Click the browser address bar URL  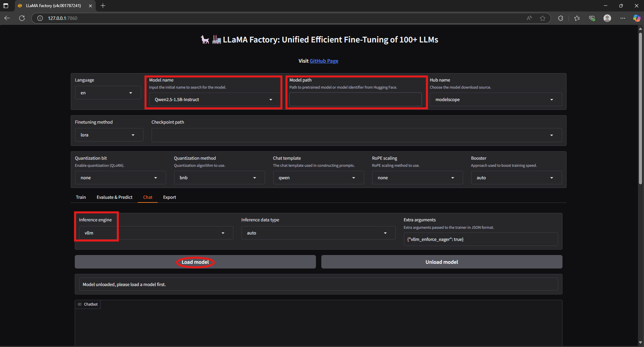click(x=63, y=18)
